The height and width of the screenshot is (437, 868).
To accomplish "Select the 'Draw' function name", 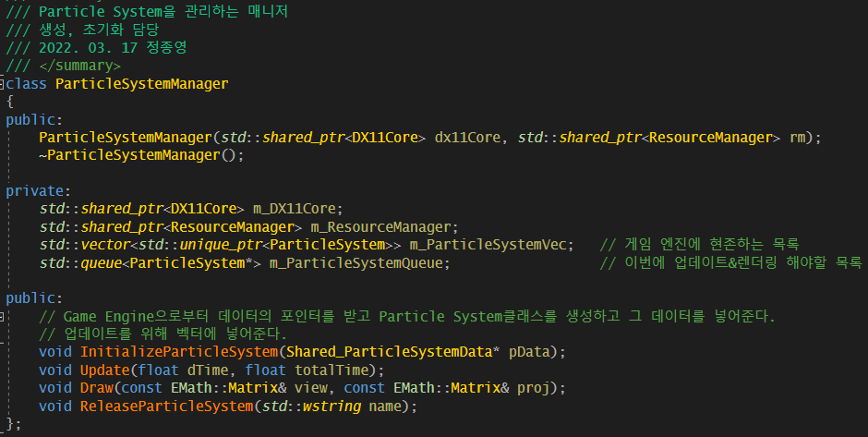I will [96, 388].
